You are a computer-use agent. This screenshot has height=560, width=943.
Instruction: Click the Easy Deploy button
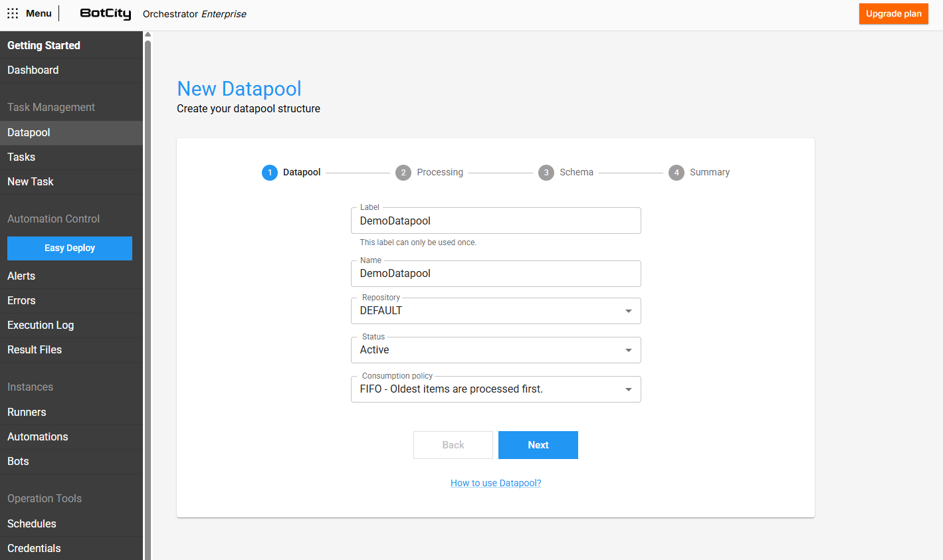(70, 248)
